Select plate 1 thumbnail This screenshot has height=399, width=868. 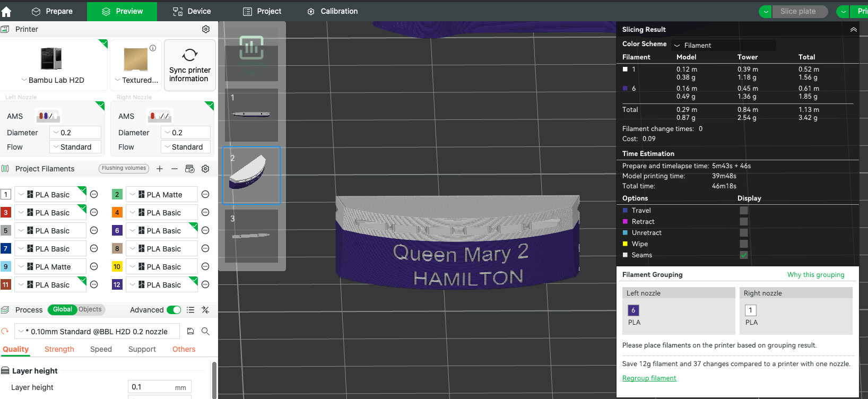pos(251,115)
